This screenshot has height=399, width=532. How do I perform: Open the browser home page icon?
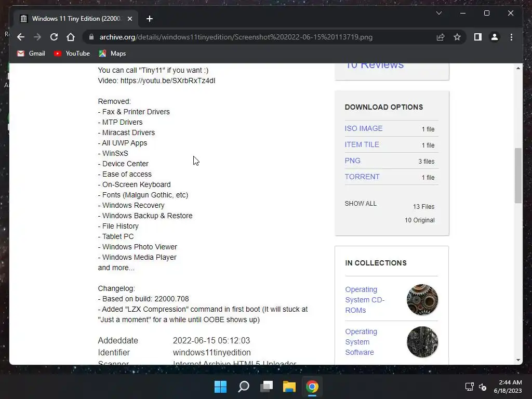point(71,37)
